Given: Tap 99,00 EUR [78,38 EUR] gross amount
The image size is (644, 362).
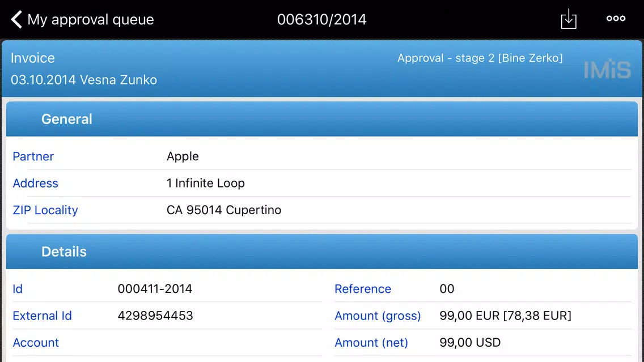Looking at the screenshot, I should click(505, 316).
